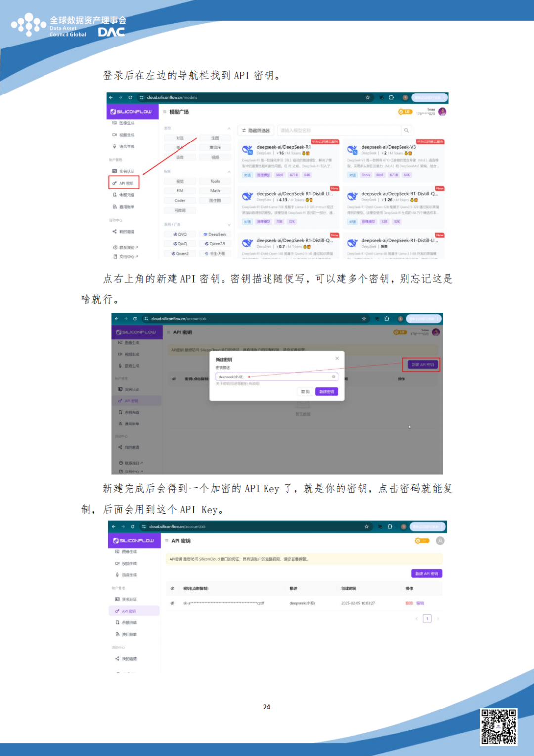
Task: Click 新建 API 密钥 behind the dialog overlay
Action: pyautogui.click(x=423, y=365)
